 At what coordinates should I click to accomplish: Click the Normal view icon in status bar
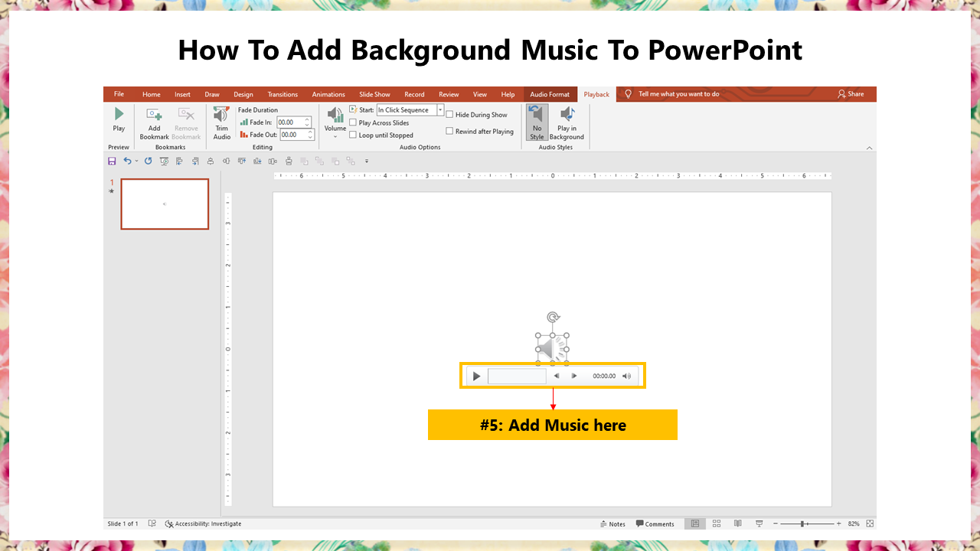coord(695,523)
